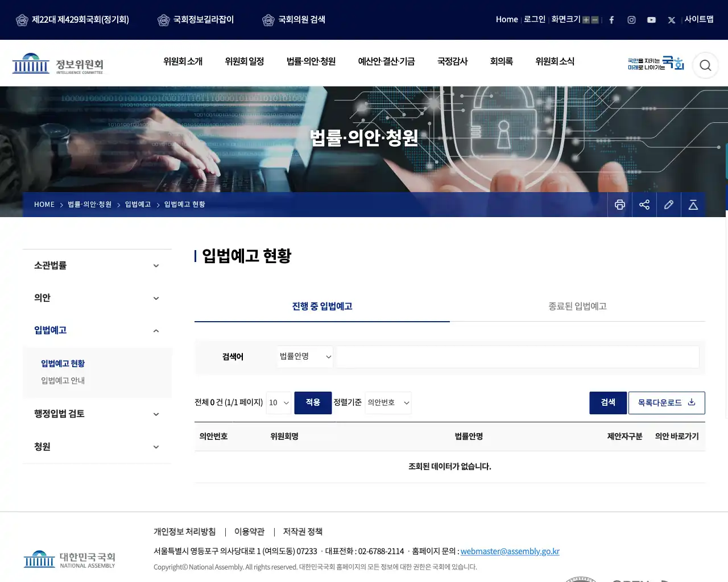Open the 의안번호 sort criteria dropdown
This screenshot has height=582, width=728.
388,403
